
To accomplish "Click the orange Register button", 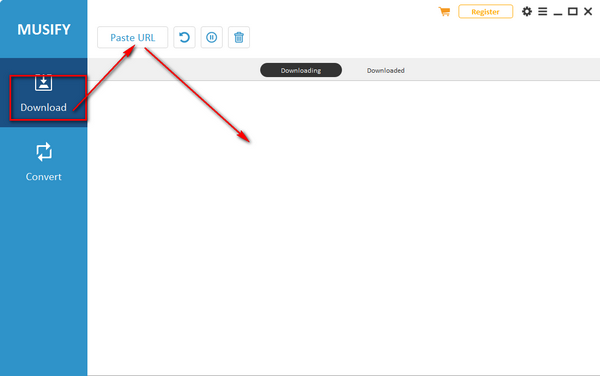I will click(x=486, y=11).
